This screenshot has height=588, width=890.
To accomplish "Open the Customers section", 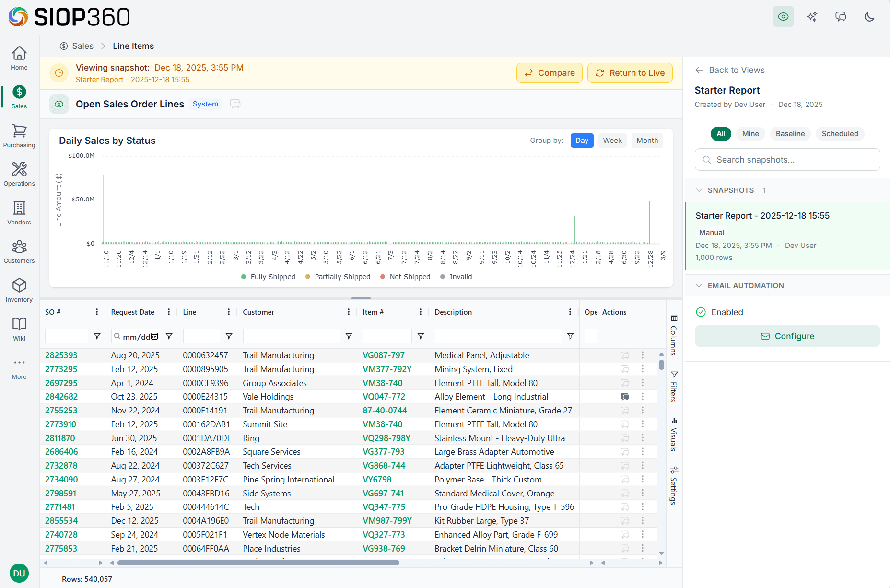I will (19, 252).
